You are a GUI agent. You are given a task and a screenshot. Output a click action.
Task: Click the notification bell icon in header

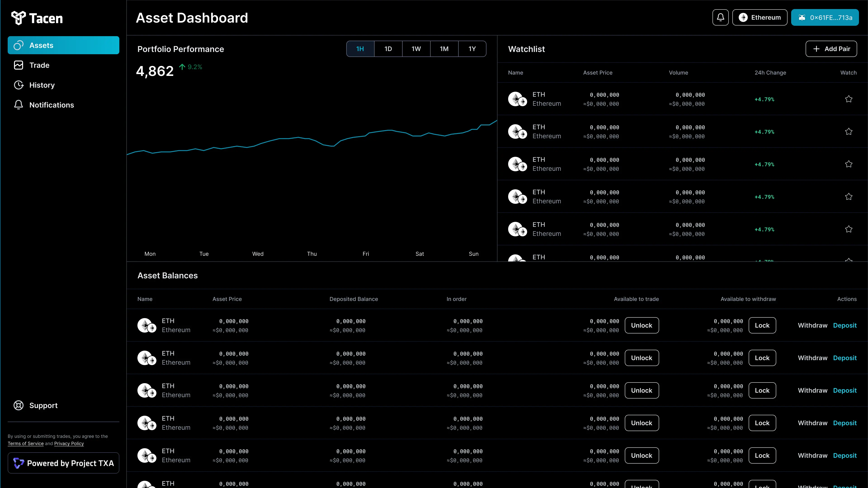tap(720, 18)
